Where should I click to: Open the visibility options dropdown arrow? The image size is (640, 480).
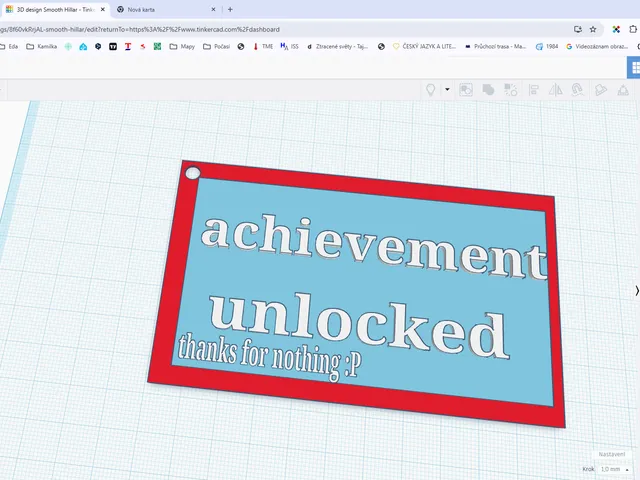[x=447, y=89]
